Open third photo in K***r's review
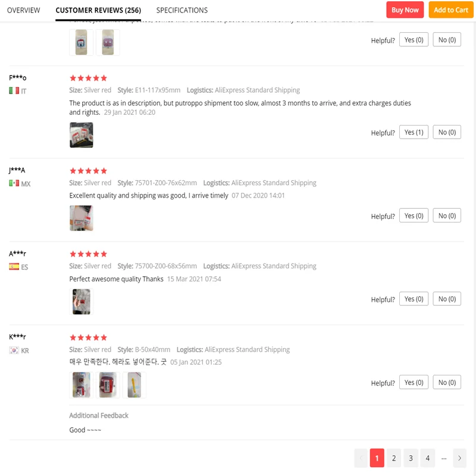 coord(134,385)
